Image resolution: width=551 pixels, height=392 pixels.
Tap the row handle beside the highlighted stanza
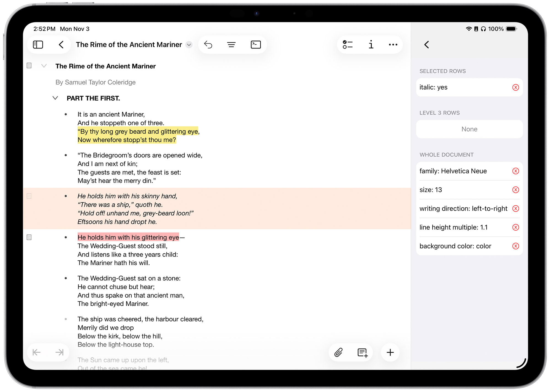[29, 196]
